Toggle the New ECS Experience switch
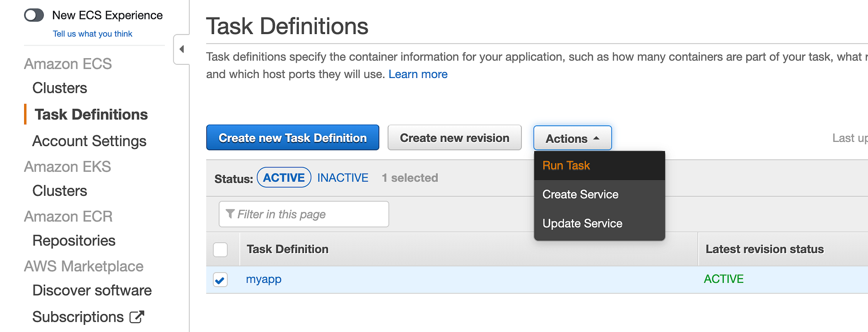 pyautogui.click(x=34, y=15)
